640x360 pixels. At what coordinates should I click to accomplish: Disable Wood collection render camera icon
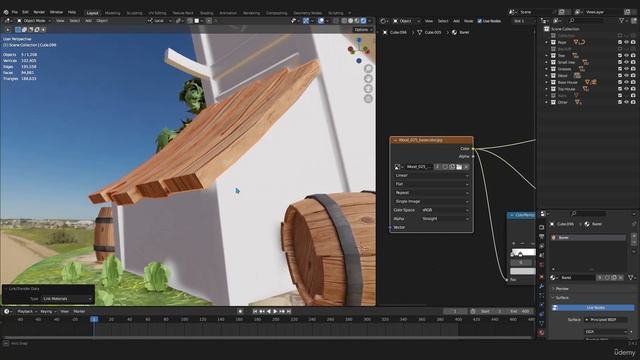coord(633,76)
